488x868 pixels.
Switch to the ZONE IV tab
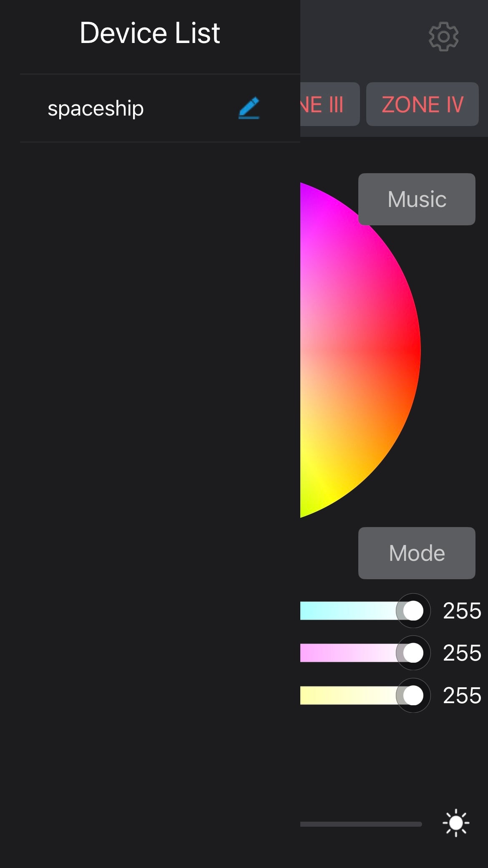(x=422, y=104)
